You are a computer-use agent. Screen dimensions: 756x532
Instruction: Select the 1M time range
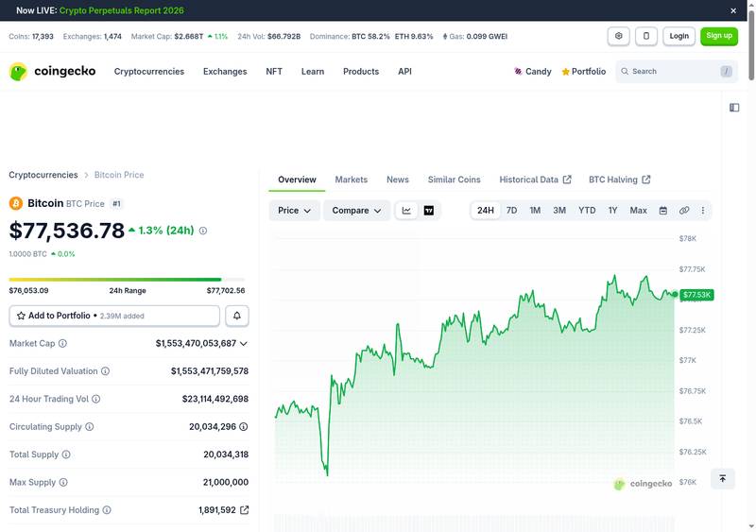click(535, 211)
